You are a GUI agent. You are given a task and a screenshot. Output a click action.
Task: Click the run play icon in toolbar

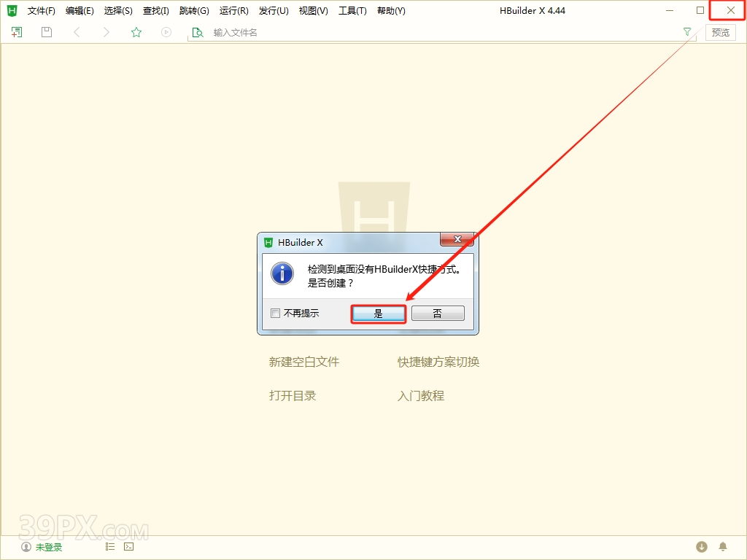pyautogui.click(x=166, y=32)
